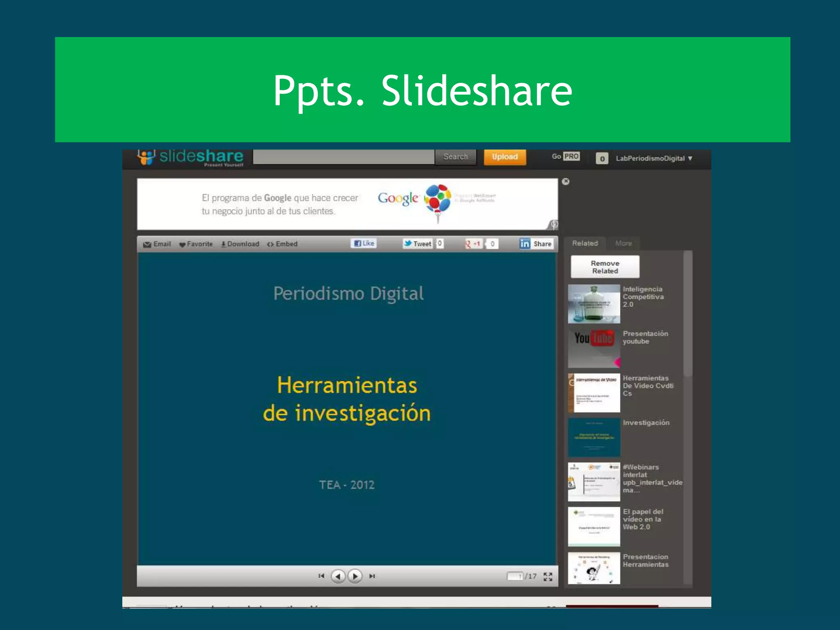
Task: Click the search text field
Action: [x=344, y=157]
